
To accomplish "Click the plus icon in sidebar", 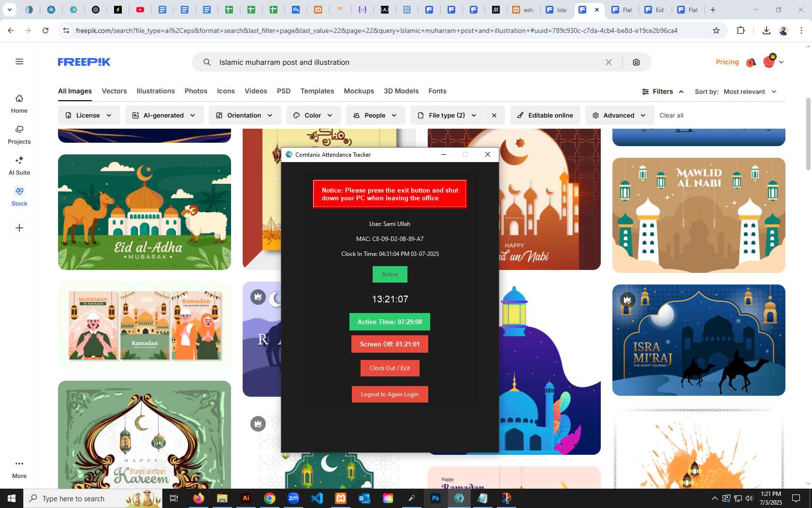I will pyautogui.click(x=19, y=228).
